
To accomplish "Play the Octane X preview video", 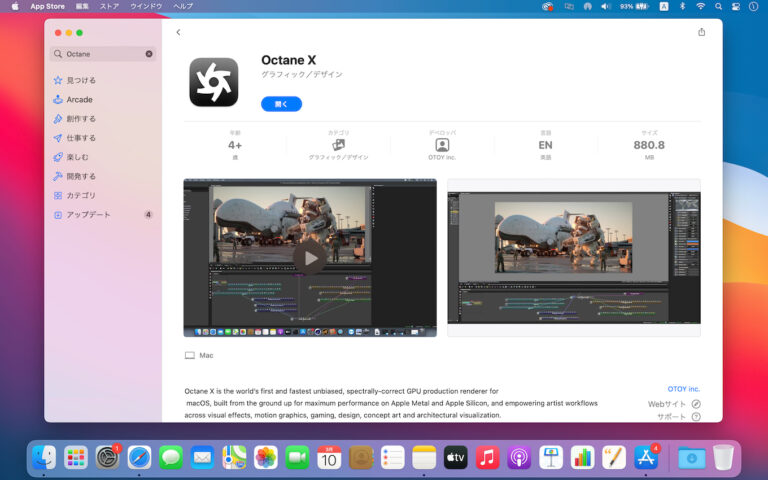I will pos(310,257).
